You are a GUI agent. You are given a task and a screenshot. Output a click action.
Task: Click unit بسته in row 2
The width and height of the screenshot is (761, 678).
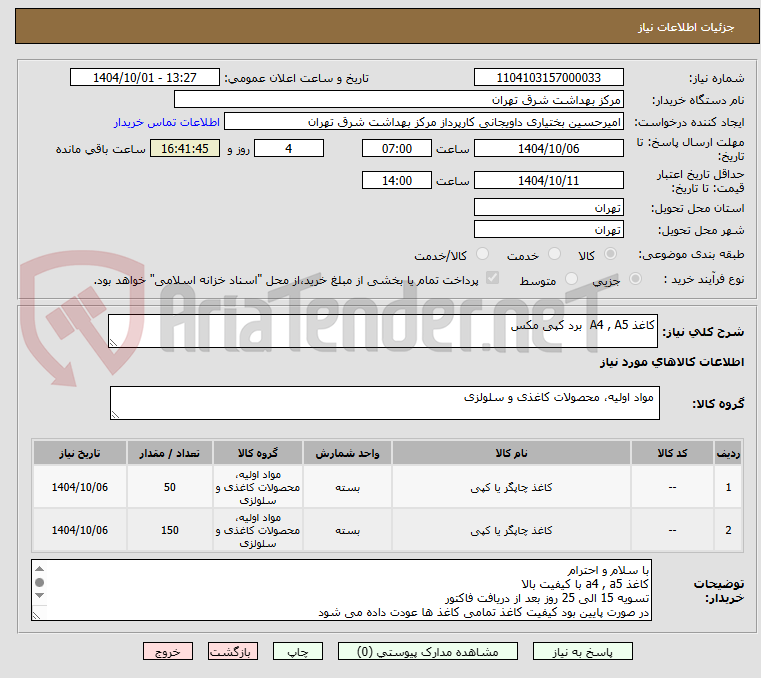point(347,530)
